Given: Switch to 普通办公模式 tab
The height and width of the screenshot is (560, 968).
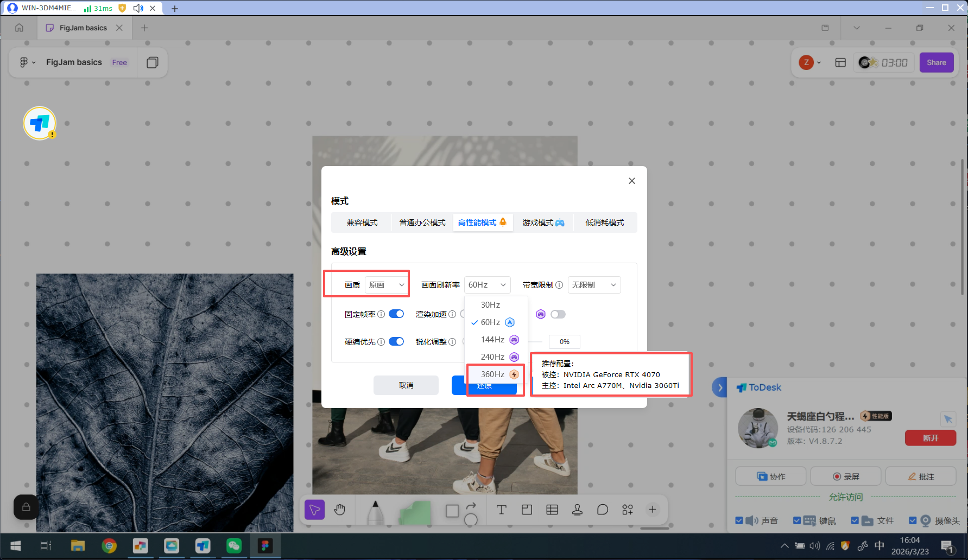Looking at the screenshot, I should pos(422,222).
